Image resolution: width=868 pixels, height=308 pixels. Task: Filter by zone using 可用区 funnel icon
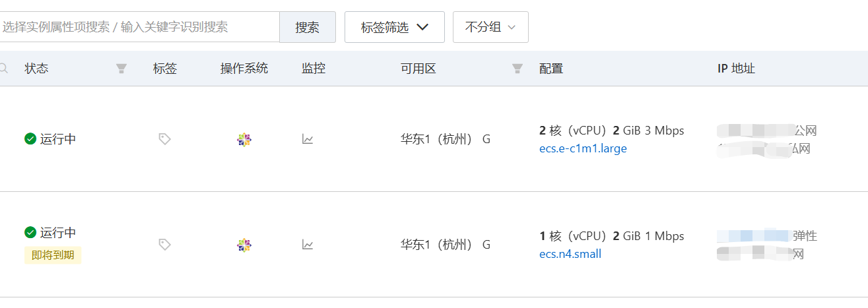pos(517,69)
